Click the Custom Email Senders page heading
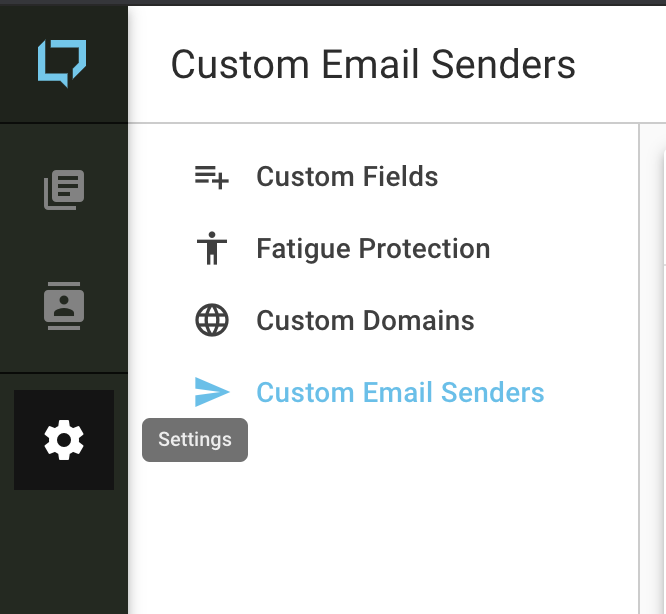Image resolution: width=666 pixels, height=614 pixels. point(373,64)
